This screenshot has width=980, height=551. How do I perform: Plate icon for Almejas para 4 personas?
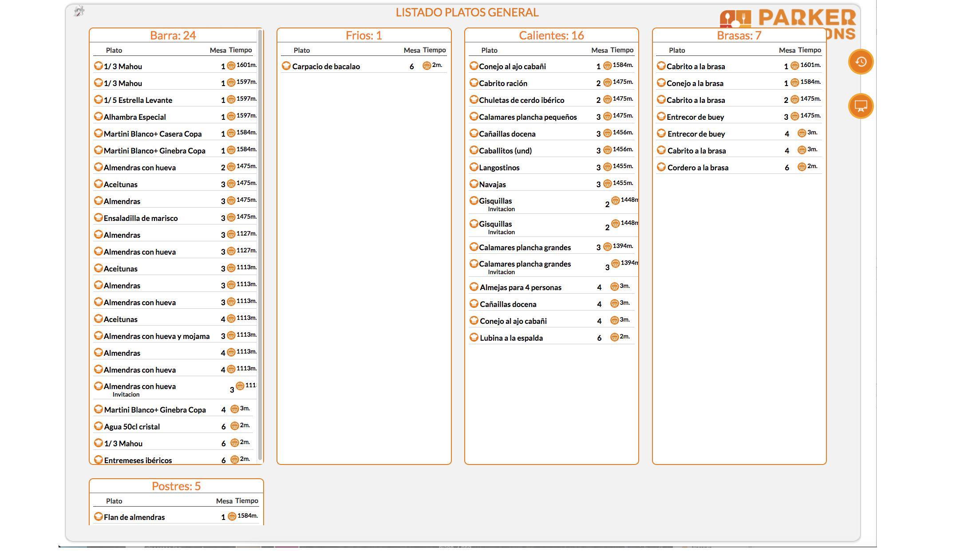coord(474,287)
